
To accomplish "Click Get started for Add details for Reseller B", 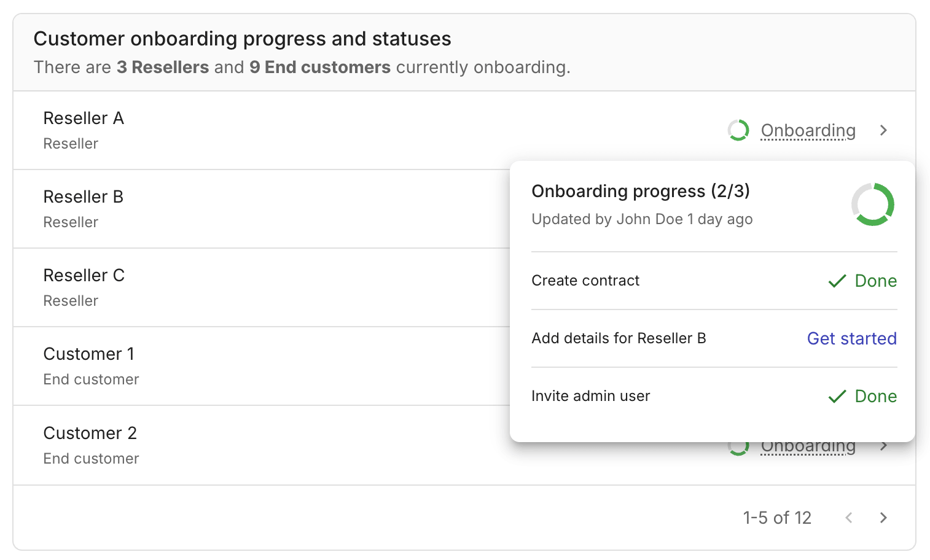I will (x=851, y=338).
